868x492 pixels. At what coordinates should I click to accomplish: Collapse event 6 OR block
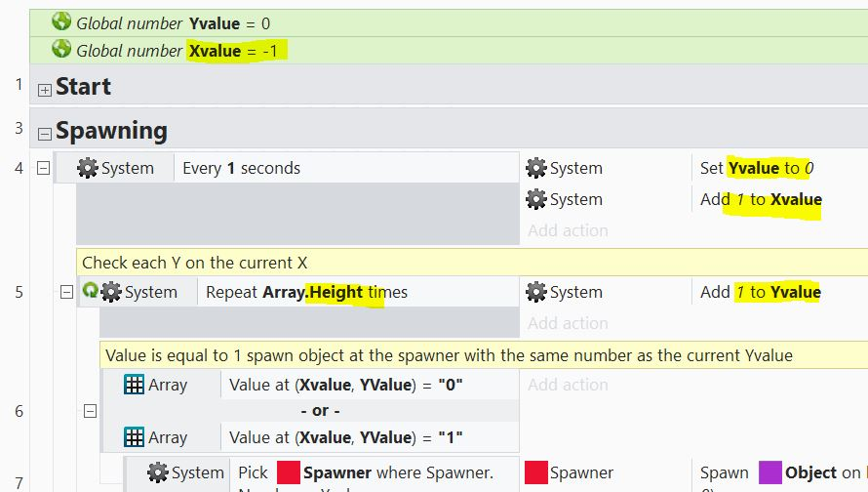pyautogui.click(x=90, y=411)
